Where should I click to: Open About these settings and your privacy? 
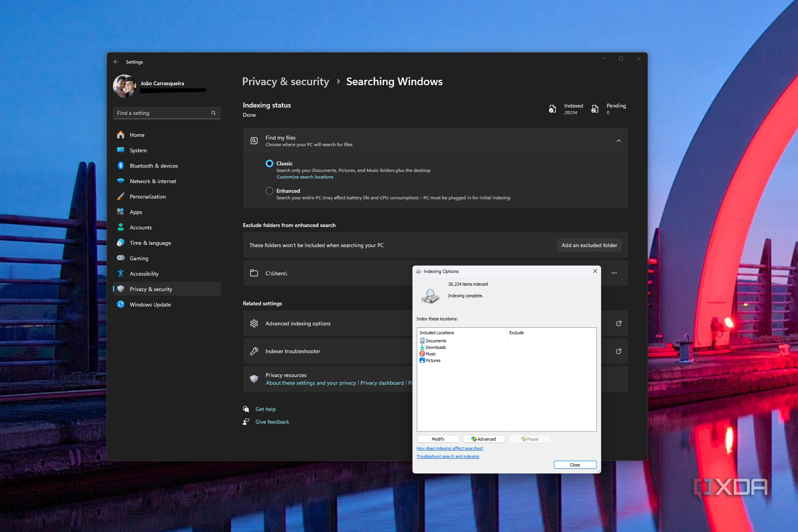[310, 383]
